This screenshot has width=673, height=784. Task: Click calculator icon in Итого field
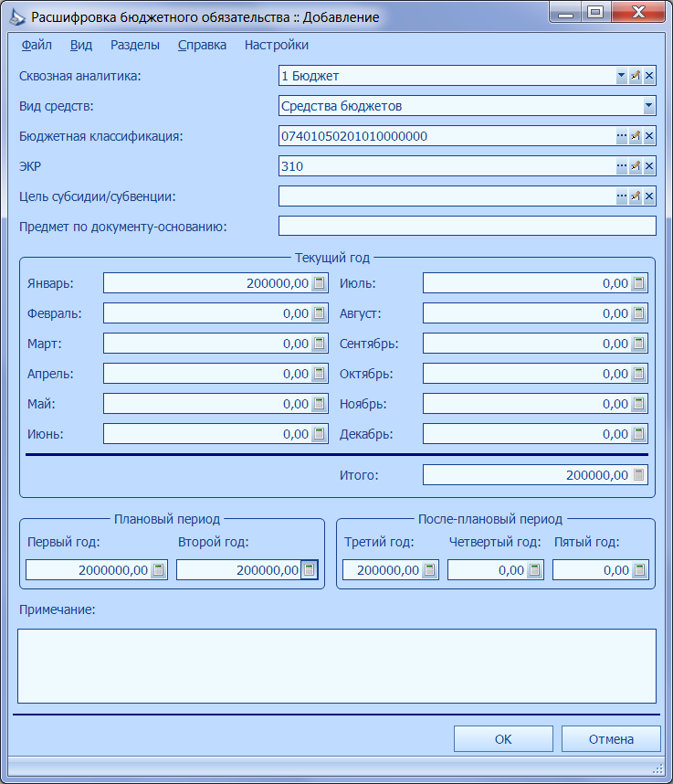(638, 474)
